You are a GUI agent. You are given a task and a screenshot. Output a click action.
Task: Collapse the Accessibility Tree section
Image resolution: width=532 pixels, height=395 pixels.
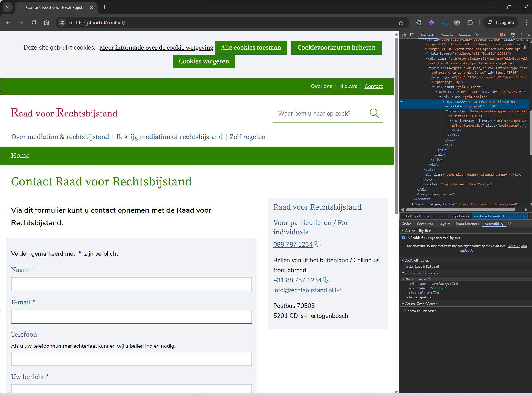403,231
